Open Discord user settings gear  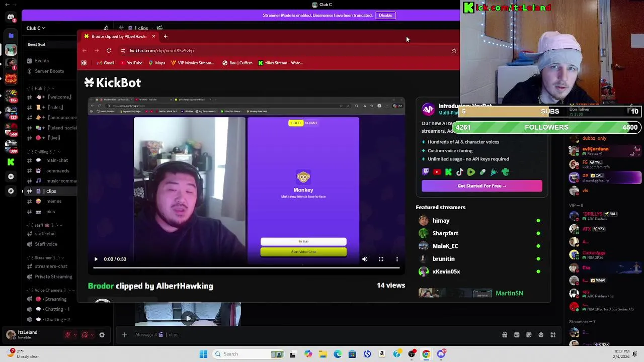click(x=102, y=335)
